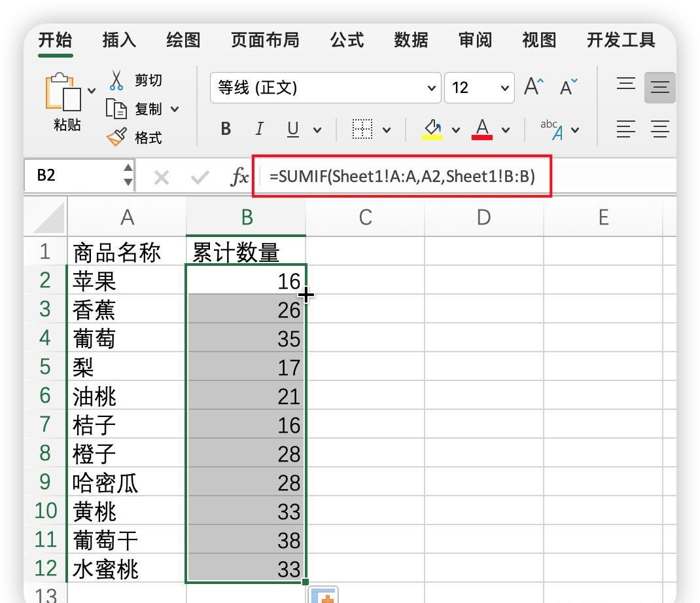The image size is (700, 603).
Task: Click the Paste clipboard icon
Action: click(x=63, y=92)
